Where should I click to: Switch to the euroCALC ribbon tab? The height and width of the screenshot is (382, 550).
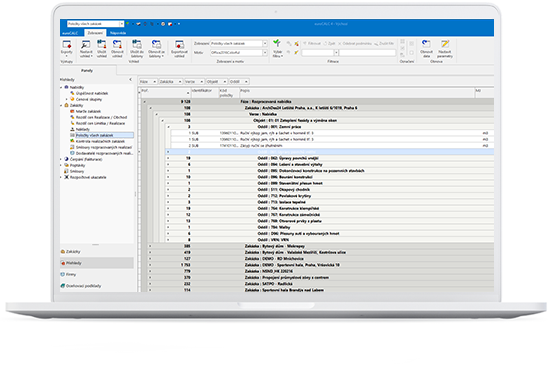(x=70, y=33)
